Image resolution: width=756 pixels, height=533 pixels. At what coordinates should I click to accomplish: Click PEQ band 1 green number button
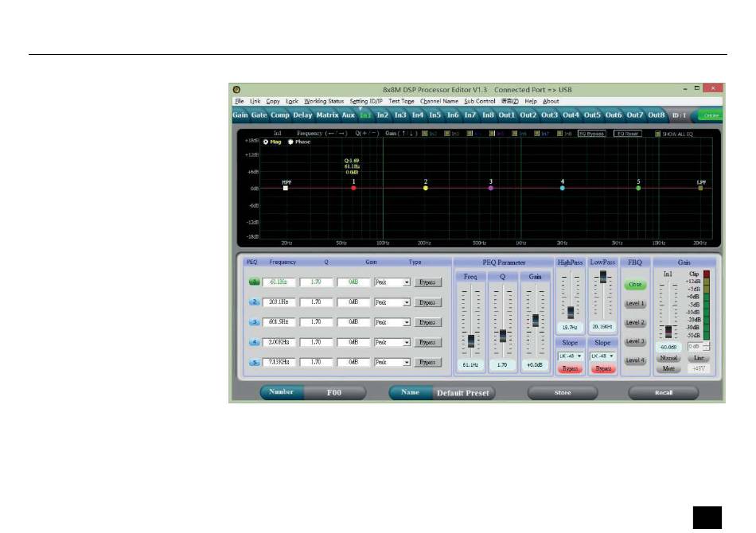click(254, 282)
